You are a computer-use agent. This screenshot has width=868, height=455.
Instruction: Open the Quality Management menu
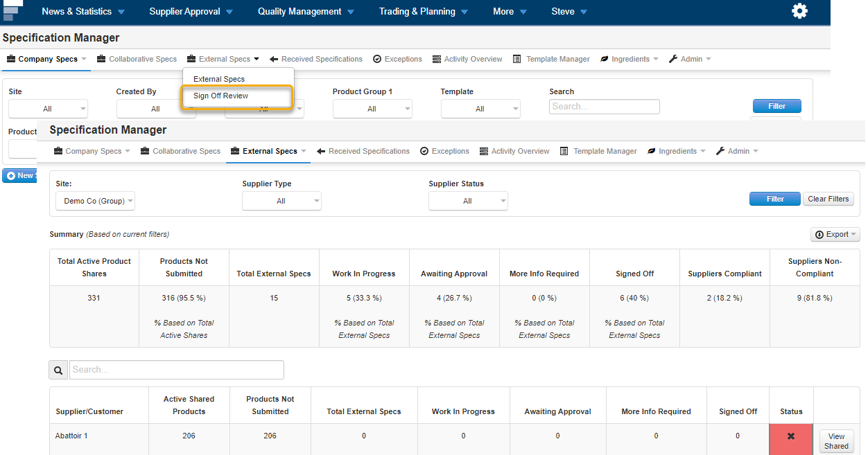click(x=306, y=11)
